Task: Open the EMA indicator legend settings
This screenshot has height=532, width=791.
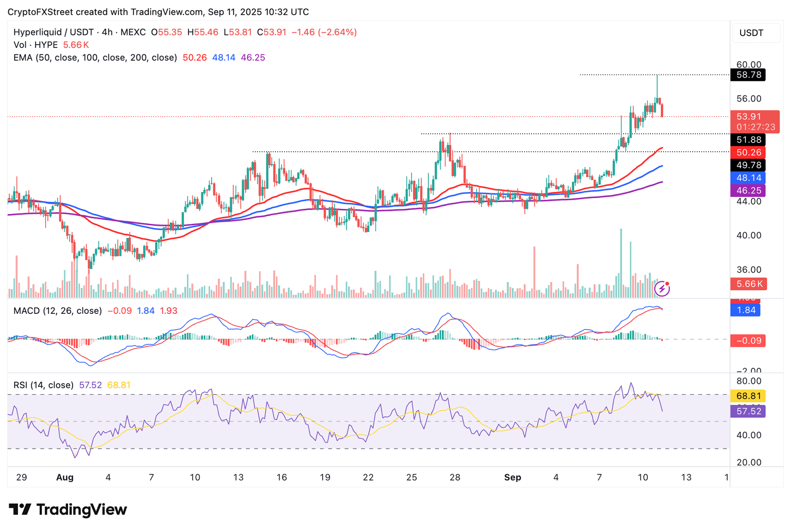Action: tap(95, 58)
